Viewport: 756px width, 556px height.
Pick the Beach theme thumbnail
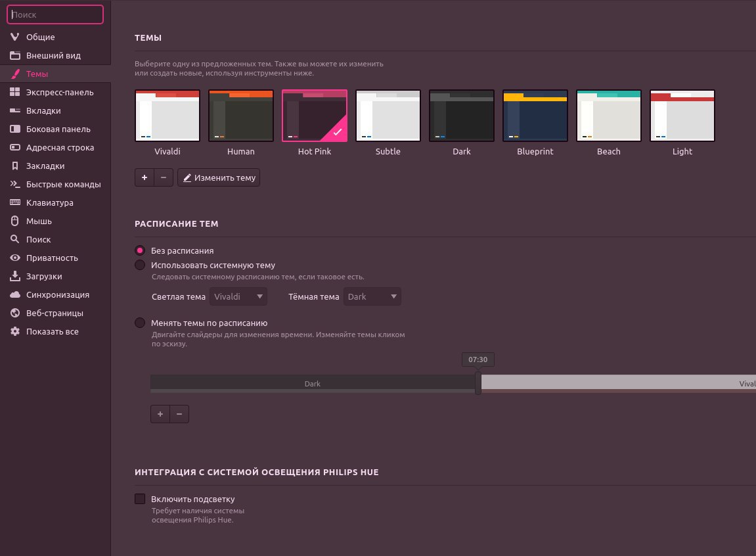click(x=609, y=116)
